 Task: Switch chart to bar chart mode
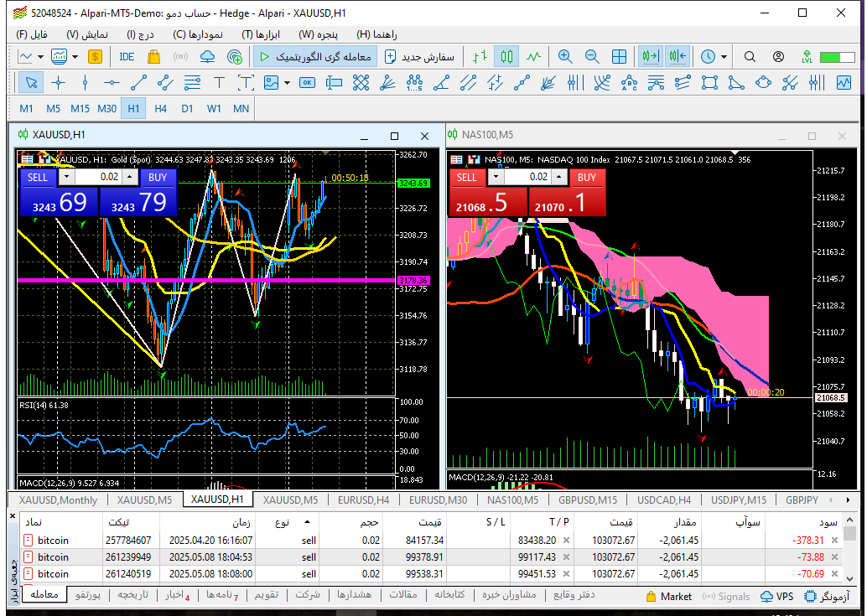point(480,56)
